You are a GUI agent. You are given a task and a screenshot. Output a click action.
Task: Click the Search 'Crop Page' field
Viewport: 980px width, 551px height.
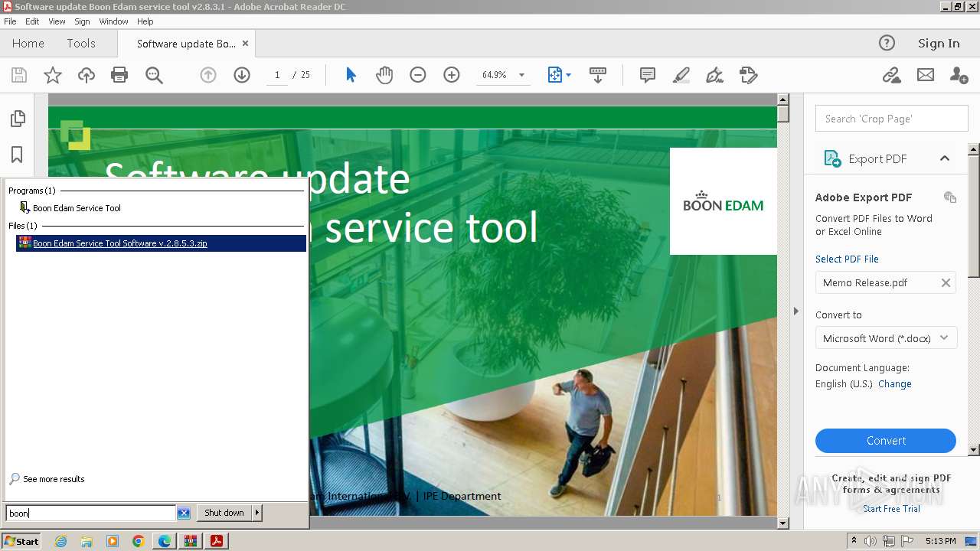(x=892, y=119)
